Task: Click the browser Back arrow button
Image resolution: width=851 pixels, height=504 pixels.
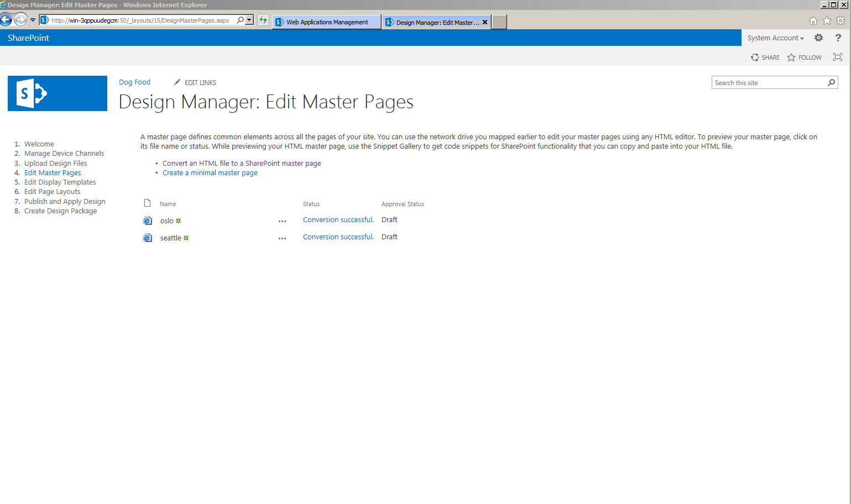Action: [6, 20]
